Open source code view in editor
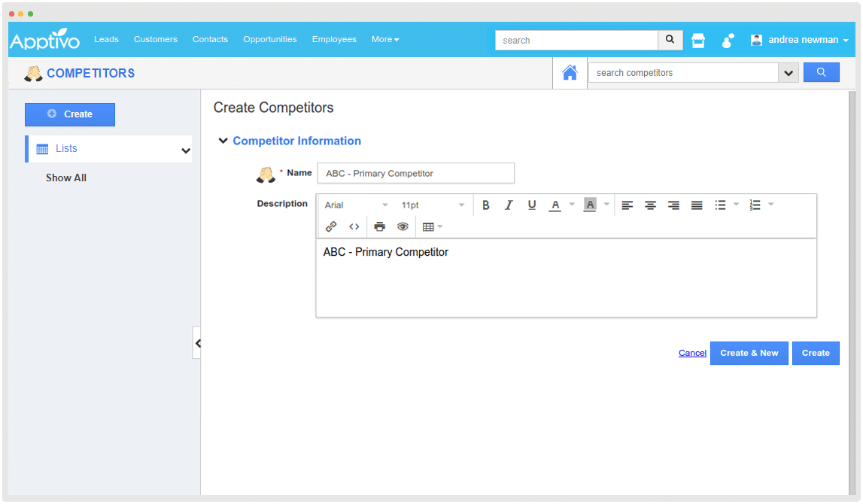863x504 pixels. (354, 226)
